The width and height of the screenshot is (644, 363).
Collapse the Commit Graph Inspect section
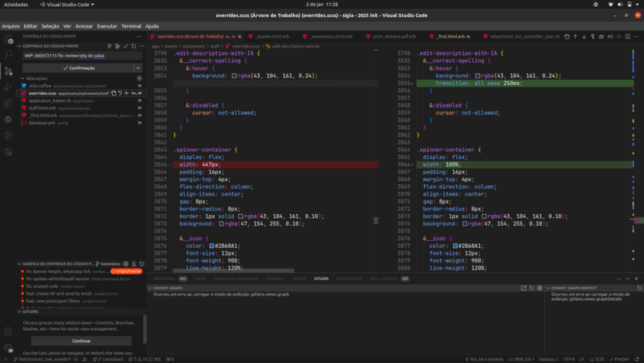548,289
